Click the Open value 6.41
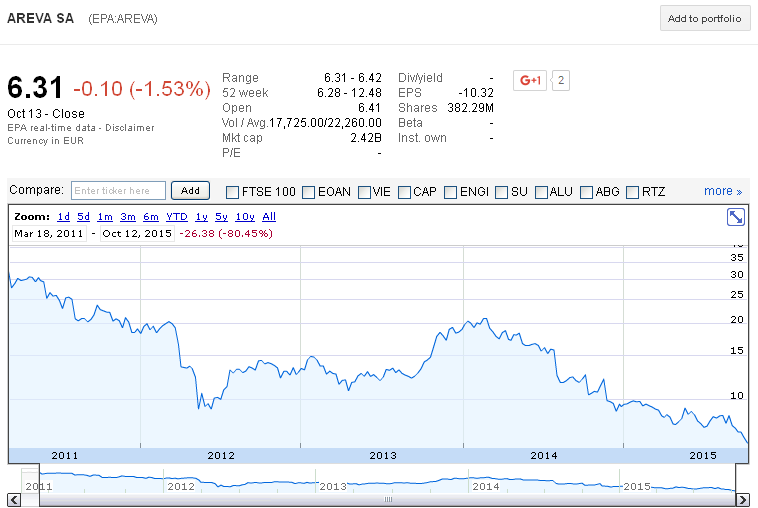 [x=369, y=108]
